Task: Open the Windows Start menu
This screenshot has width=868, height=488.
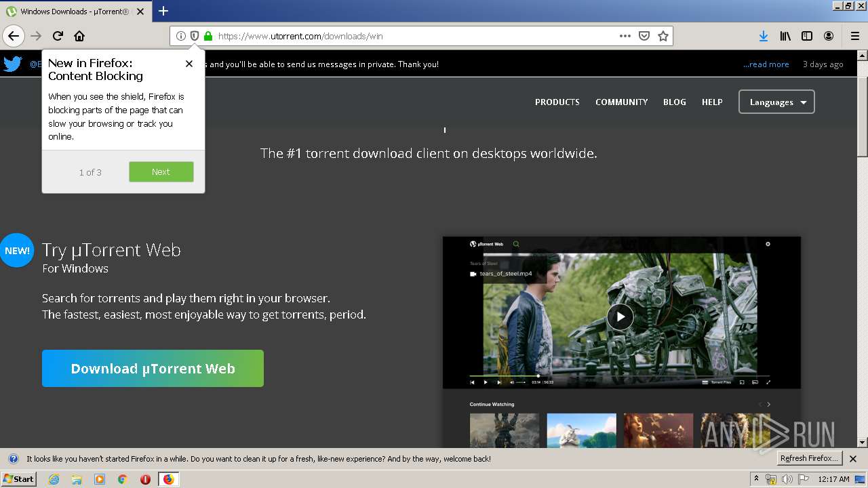Action: [x=19, y=479]
